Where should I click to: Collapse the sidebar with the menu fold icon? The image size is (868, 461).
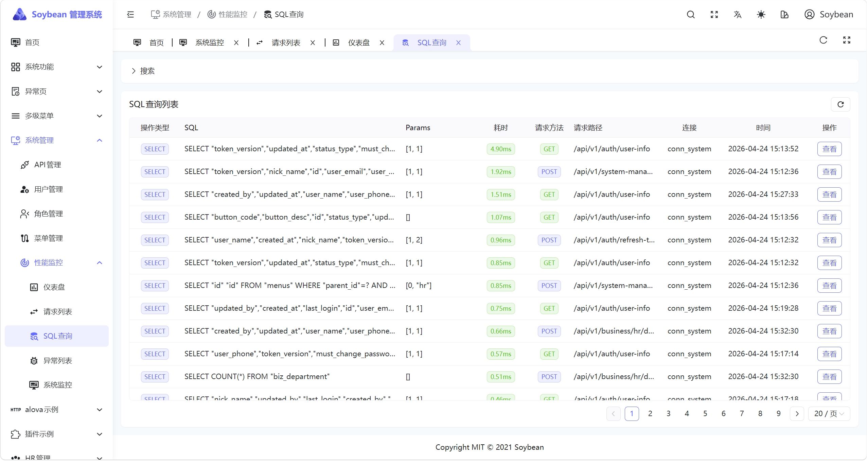pos(130,15)
